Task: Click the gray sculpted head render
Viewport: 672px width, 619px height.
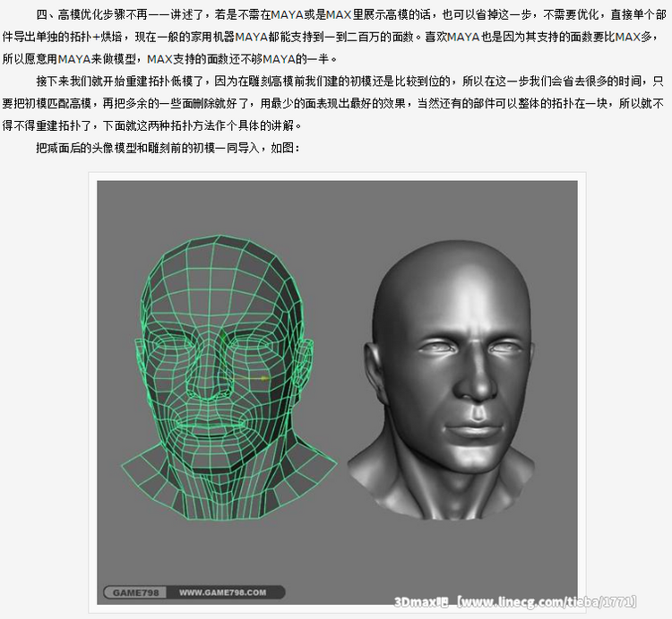Action: click(x=441, y=380)
